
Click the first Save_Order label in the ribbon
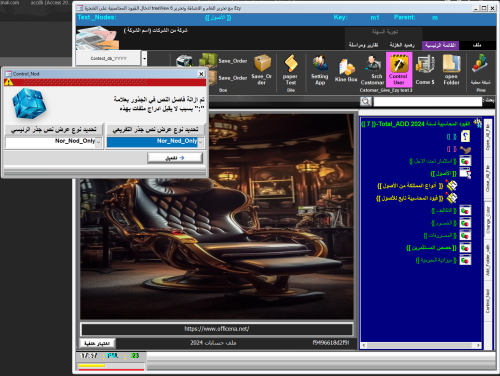[x=233, y=61]
